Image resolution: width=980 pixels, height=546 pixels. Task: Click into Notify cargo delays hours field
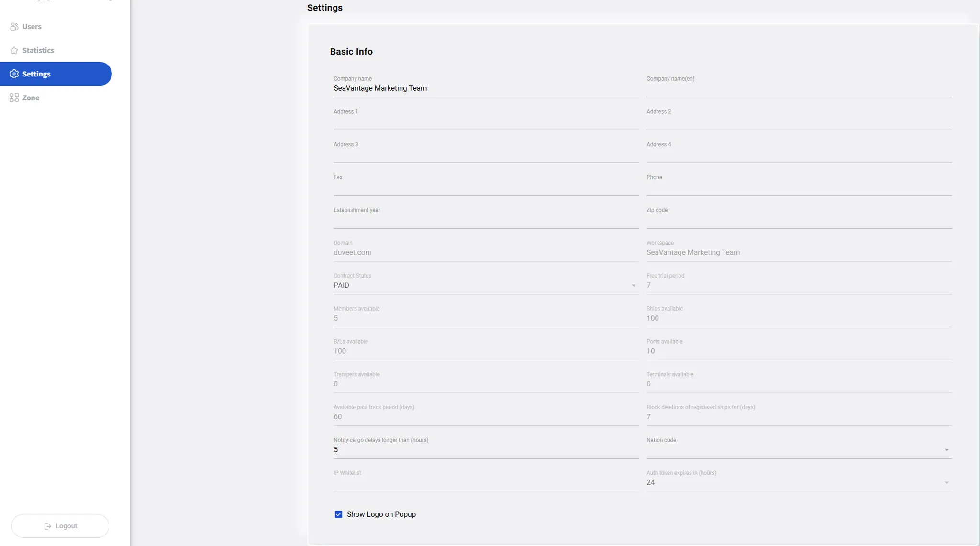(486, 450)
